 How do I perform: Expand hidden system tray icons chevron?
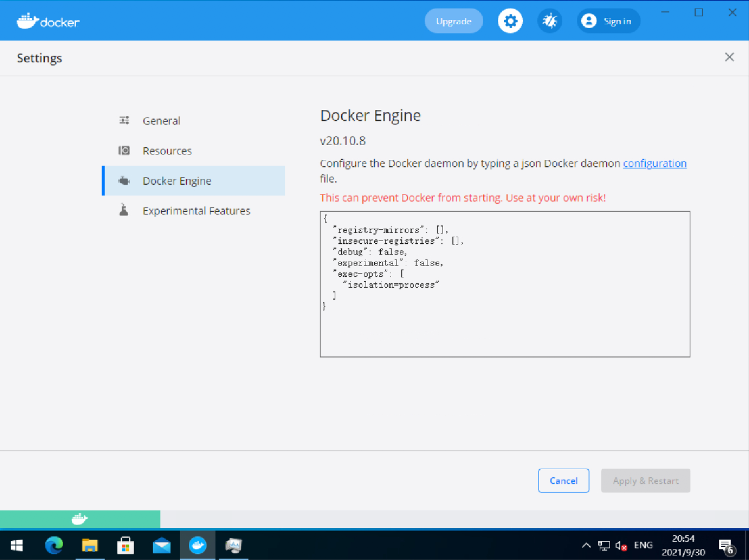tap(586, 545)
